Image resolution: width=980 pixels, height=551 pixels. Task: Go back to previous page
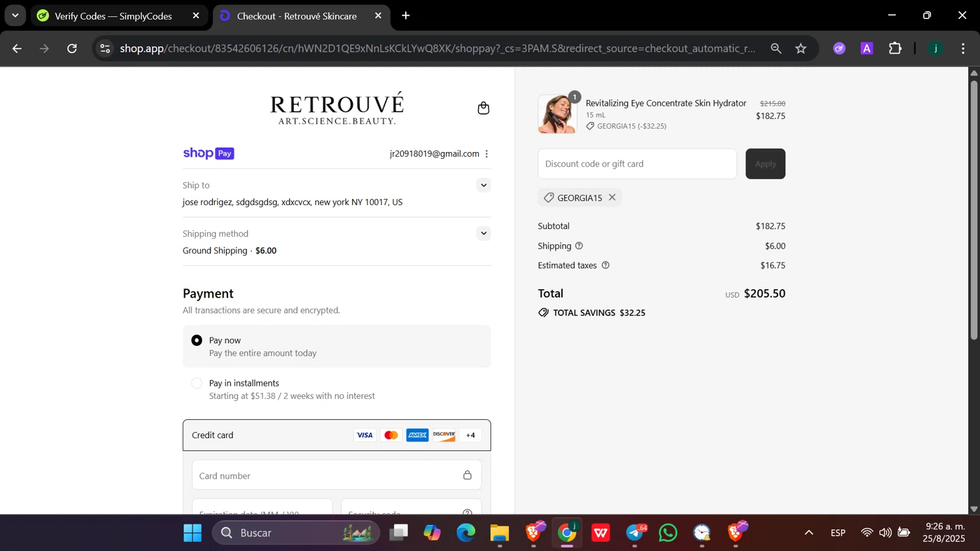click(18, 48)
